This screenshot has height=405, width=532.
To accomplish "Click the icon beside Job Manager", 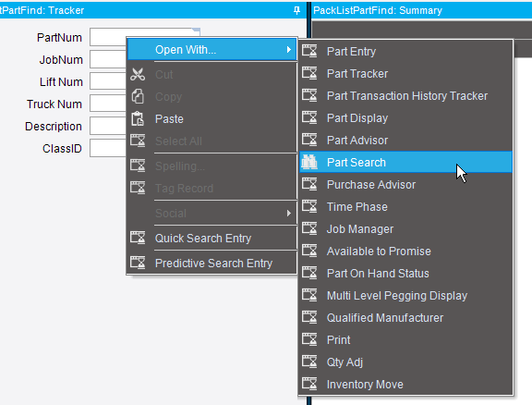I will pyautogui.click(x=309, y=228).
